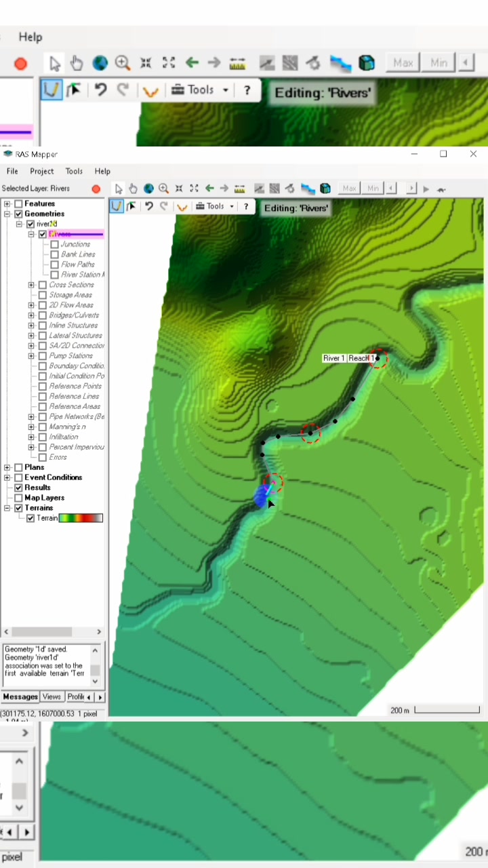Viewport: 488px width, 868px height.
Task: Go to previous view with green left arrow, RAS Mapper
Action: tap(209, 189)
